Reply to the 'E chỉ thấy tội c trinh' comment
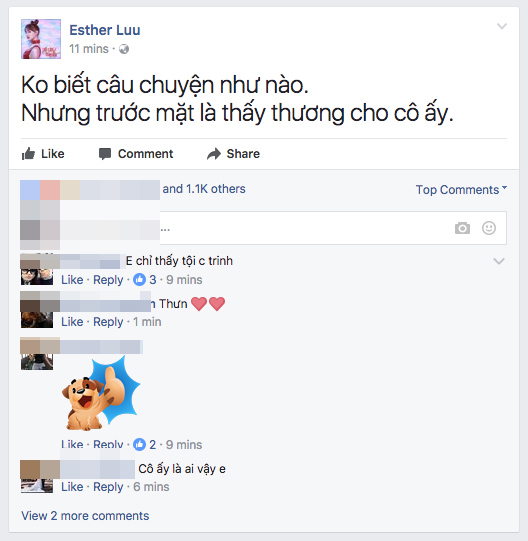This screenshot has height=541, width=528. tap(108, 280)
